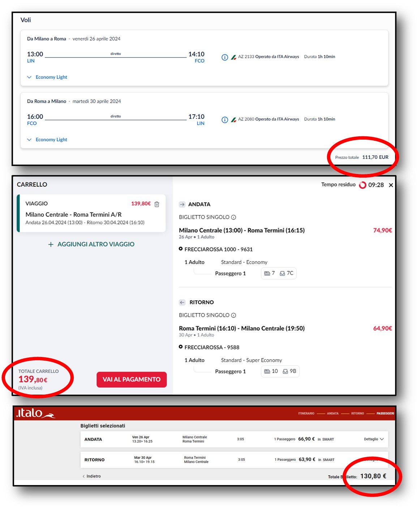Open info icon next to Ritorno Biglietto Singolo
The width and height of the screenshot is (420, 510).
[x=233, y=315]
